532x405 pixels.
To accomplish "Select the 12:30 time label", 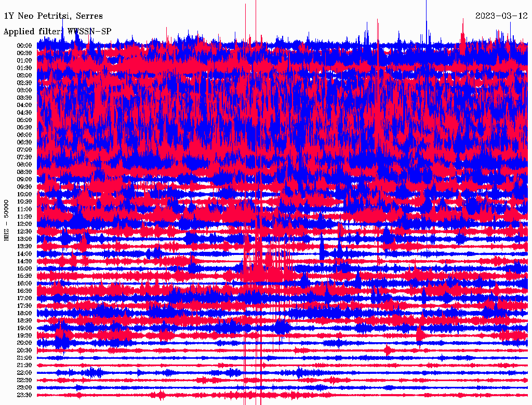I will click(x=24, y=232).
